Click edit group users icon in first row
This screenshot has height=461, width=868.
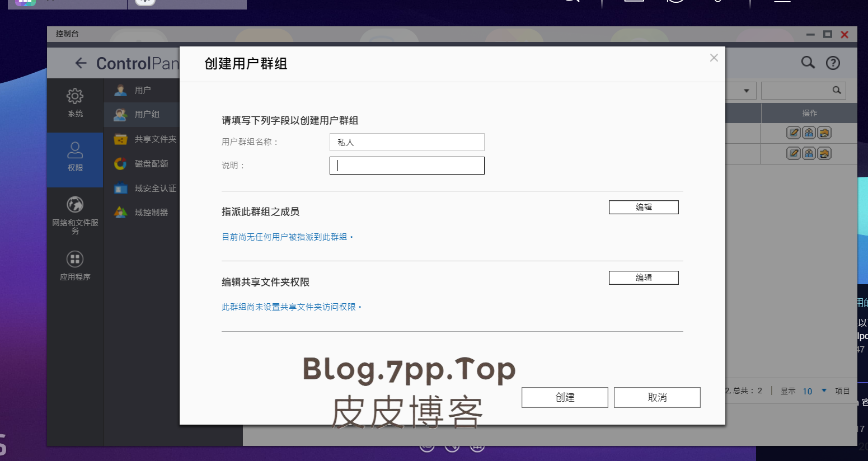click(x=809, y=133)
